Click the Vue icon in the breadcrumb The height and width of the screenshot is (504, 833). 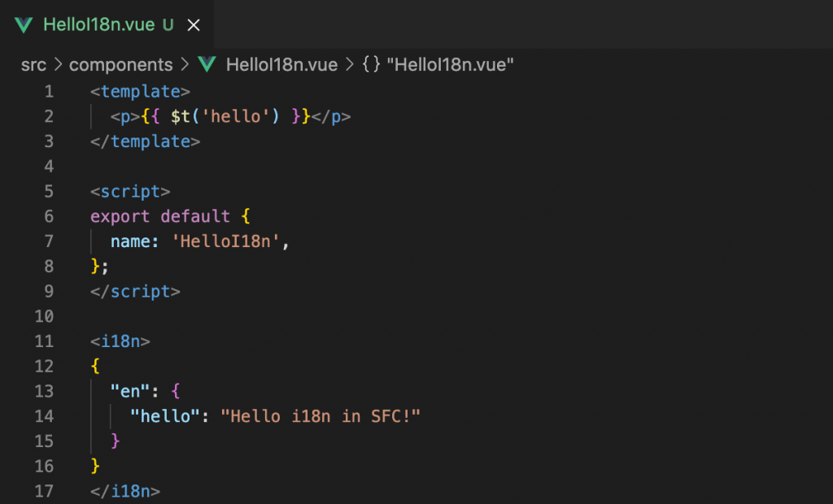click(x=207, y=64)
